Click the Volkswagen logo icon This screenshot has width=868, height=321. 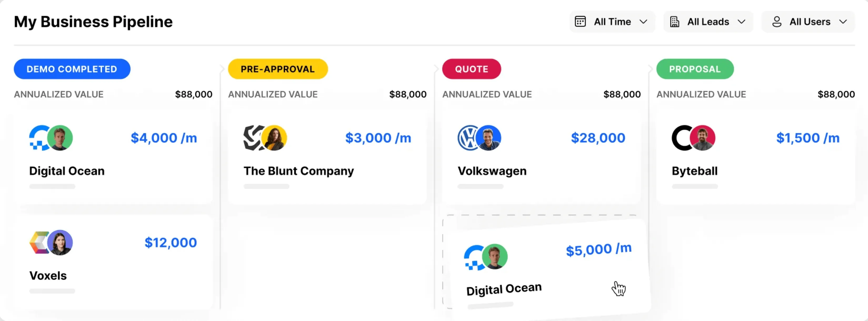468,138
